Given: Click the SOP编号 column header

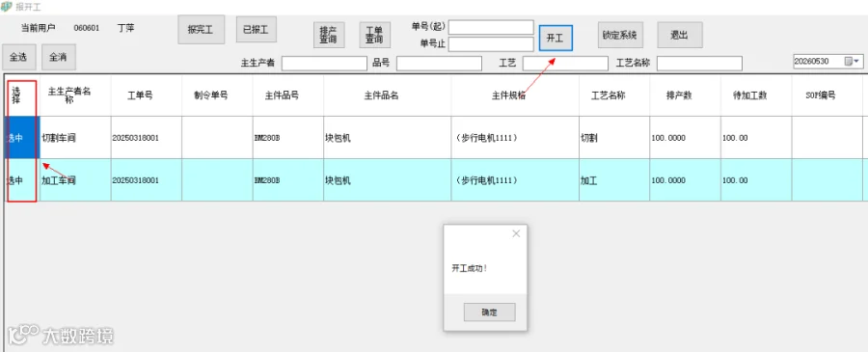Looking at the screenshot, I should (x=827, y=95).
